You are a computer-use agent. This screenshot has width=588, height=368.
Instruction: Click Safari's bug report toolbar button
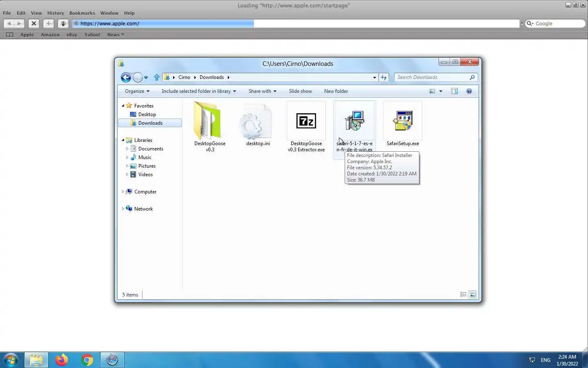[63, 24]
